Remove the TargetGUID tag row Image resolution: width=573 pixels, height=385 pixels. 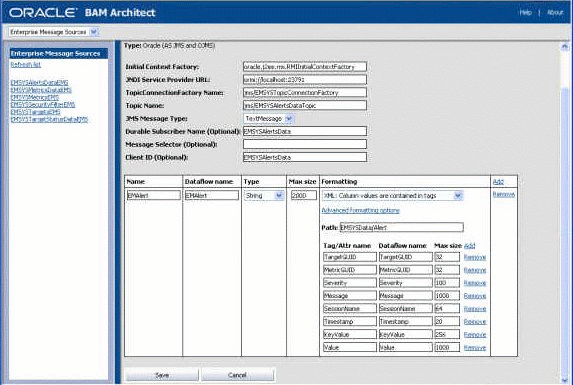click(475, 257)
